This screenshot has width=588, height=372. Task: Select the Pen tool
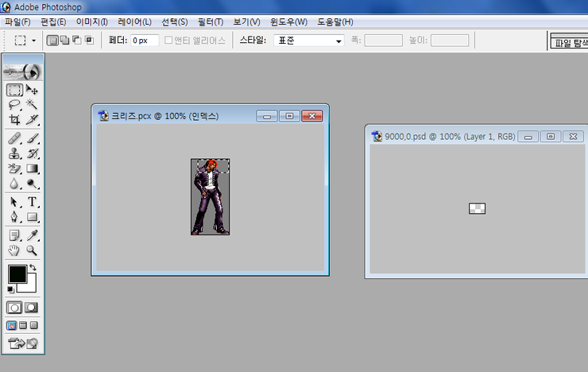pos(14,217)
